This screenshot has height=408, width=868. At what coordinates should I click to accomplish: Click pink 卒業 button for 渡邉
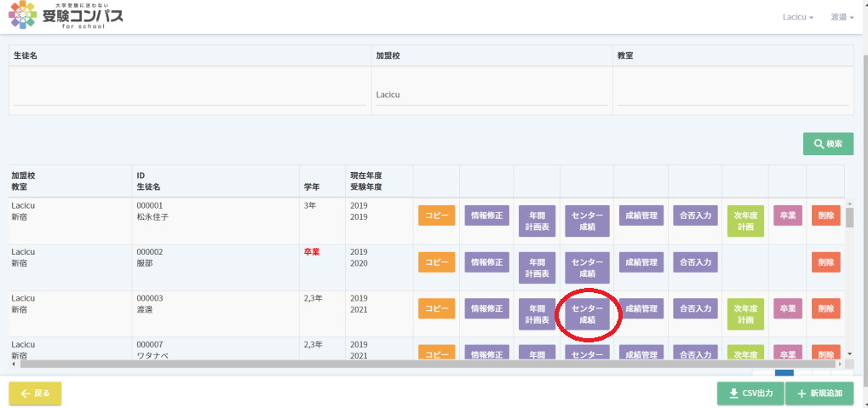point(787,308)
